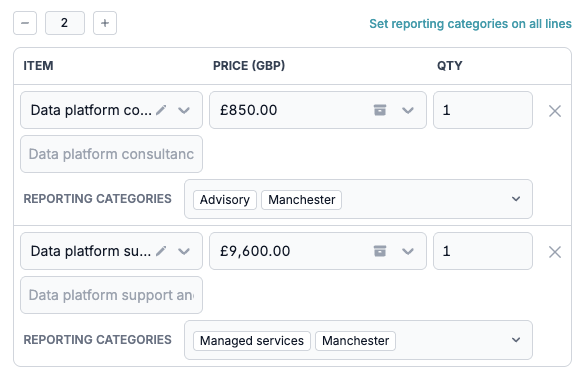Click the line count field showing 2
The image size is (584, 380).
pos(65,23)
